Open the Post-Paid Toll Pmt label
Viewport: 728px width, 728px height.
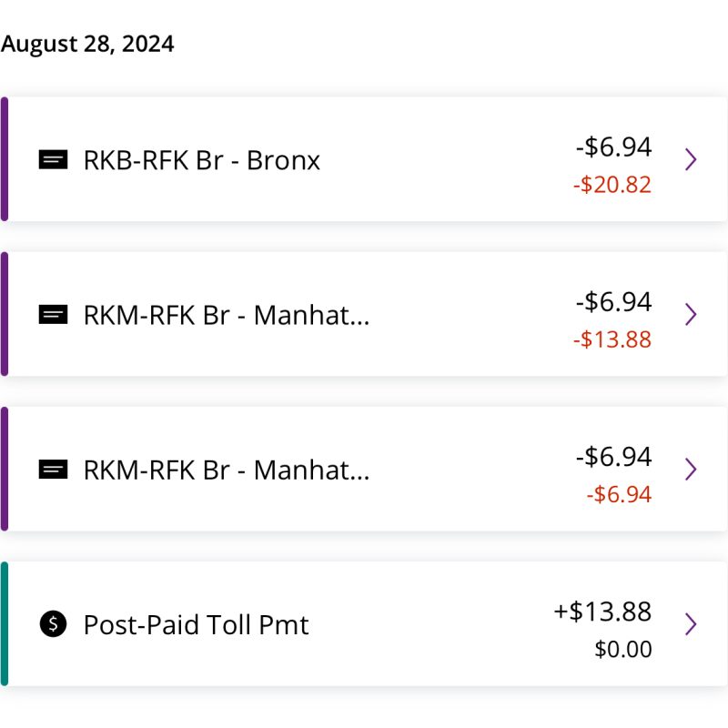[196, 624]
